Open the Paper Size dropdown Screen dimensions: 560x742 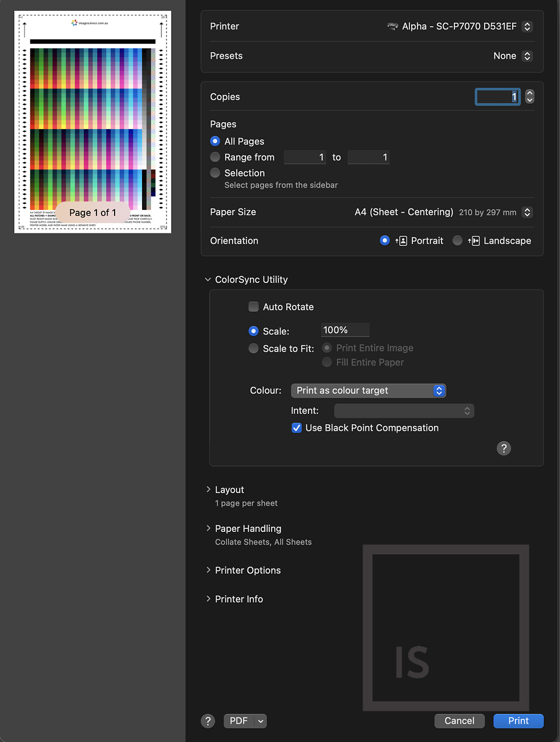pyautogui.click(x=526, y=212)
